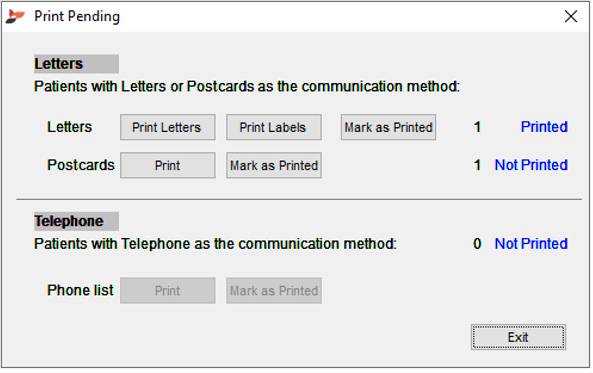Click the Print Letters button
Image resolution: width=593 pixels, height=373 pixels.
[x=168, y=127]
